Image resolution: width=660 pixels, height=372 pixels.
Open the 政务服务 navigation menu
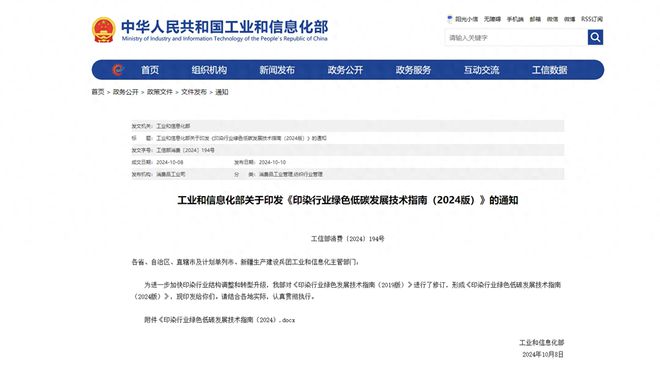tap(413, 70)
